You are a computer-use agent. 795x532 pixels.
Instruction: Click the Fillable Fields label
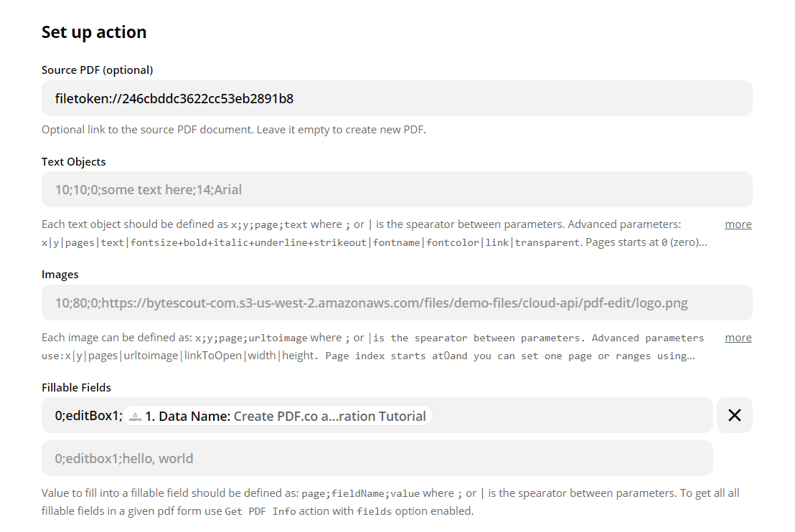tap(76, 387)
